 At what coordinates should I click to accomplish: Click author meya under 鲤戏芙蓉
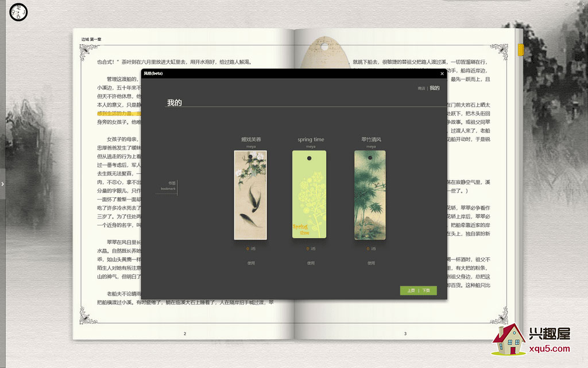coord(251,147)
